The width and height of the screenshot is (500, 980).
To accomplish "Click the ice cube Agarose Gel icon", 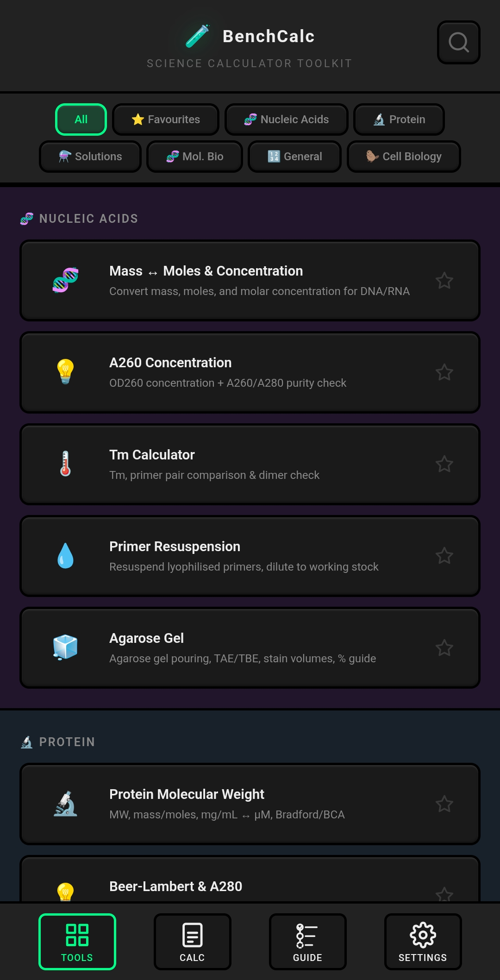I will 65,647.
